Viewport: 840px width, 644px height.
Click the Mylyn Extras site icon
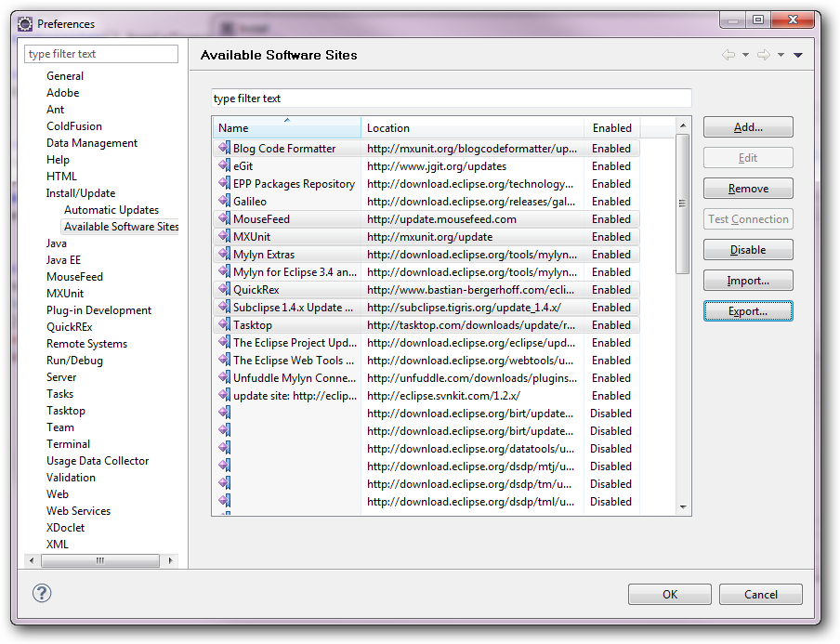point(225,254)
